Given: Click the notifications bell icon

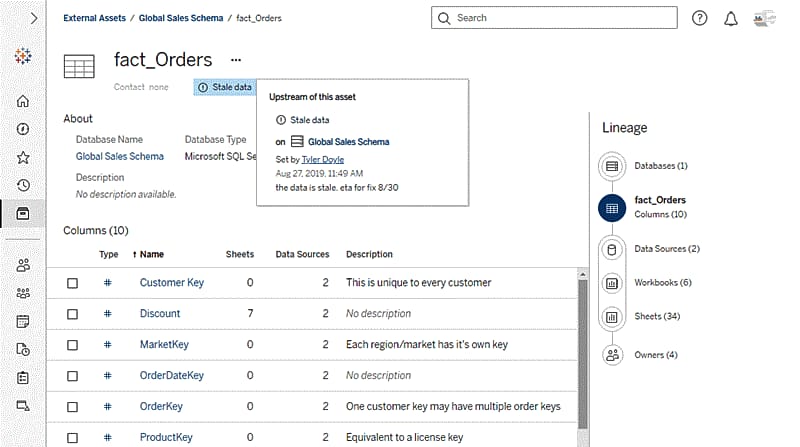Looking at the screenshot, I should click(x=730, y=18).
